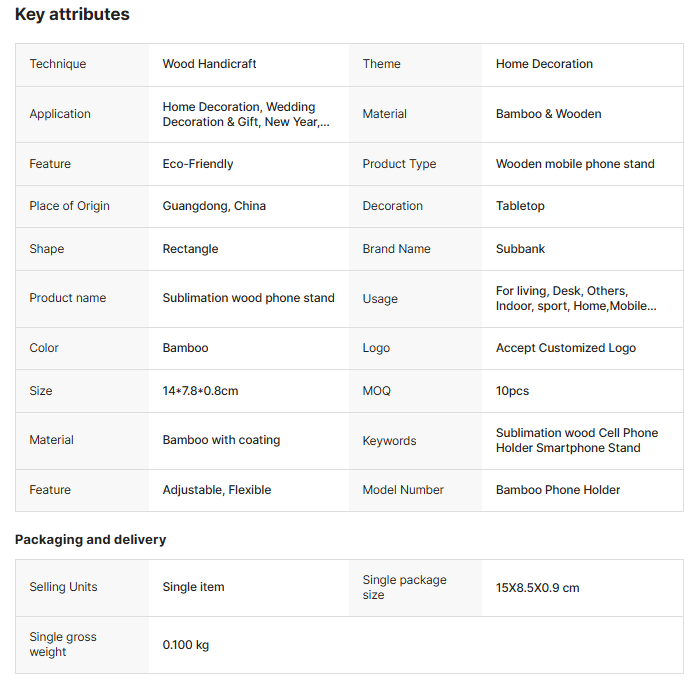694x683 pixels.
Task: Select the Eco-Friendly feature value
Action: click(x=198, y=164)
